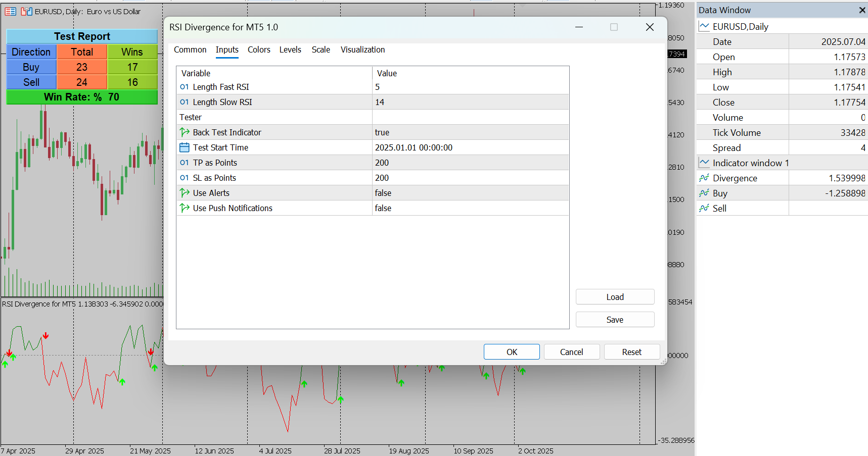The height and width of the screenshot is (456, 868).
Task: Click the Test Start Time calendar icon
Action: pos(185,147)
